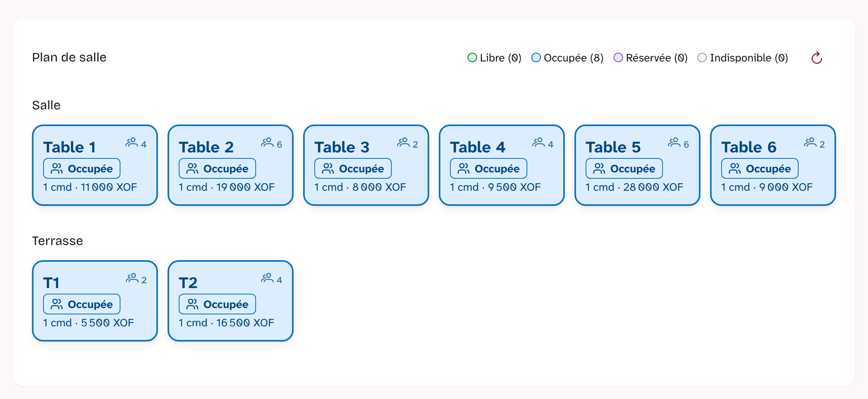Click the capacity icon on Table 4

click(x=539, y=142)
